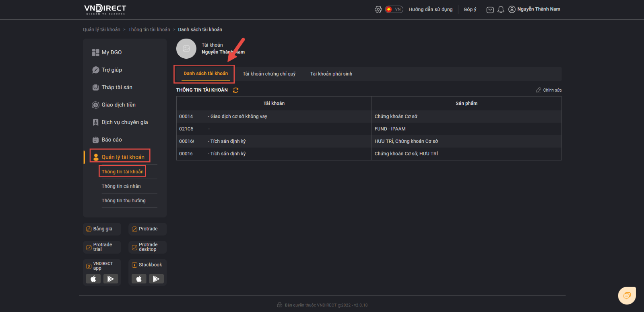Click Apple store icon under Stockbook

(x=139, y=279)
